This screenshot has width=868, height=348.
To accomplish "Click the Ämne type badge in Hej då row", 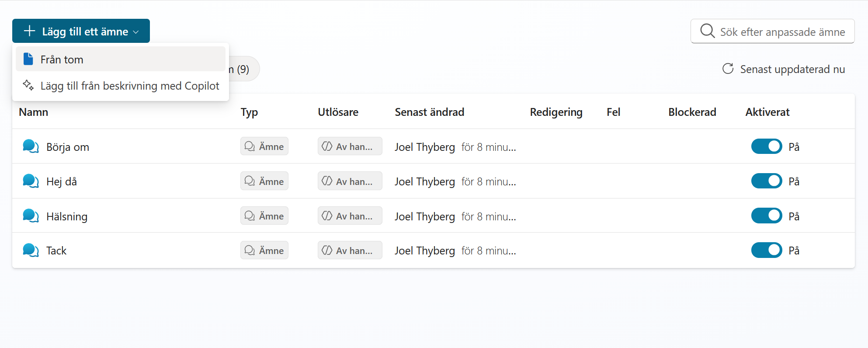I will pyautogui.click(x=264, y=181).
